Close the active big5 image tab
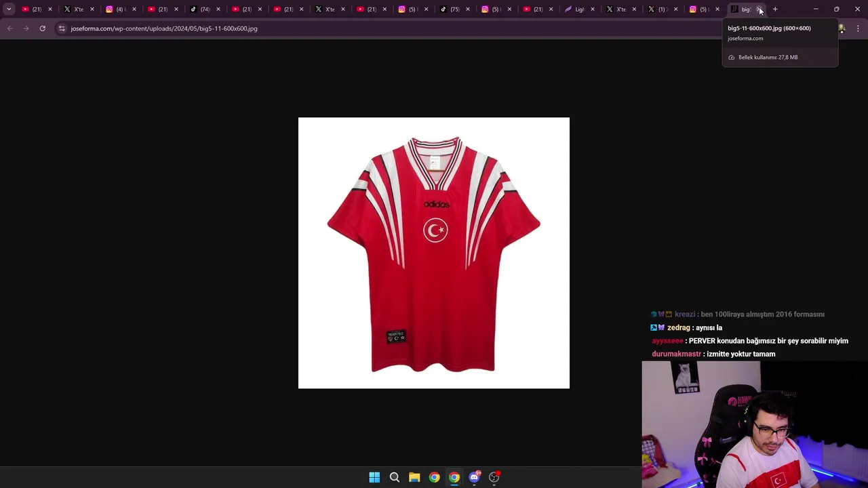Viewport: 868px width, 488px height. click(759, 9)
